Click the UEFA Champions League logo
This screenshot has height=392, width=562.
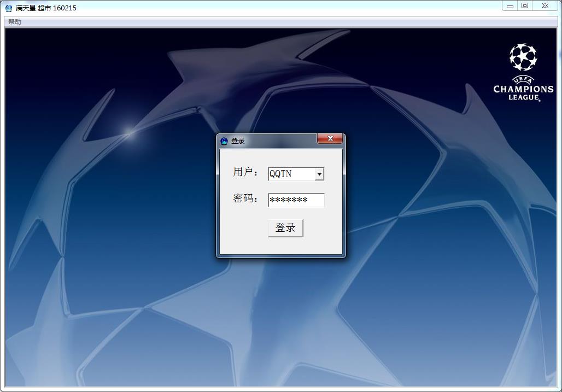click(x=523, y=72)
